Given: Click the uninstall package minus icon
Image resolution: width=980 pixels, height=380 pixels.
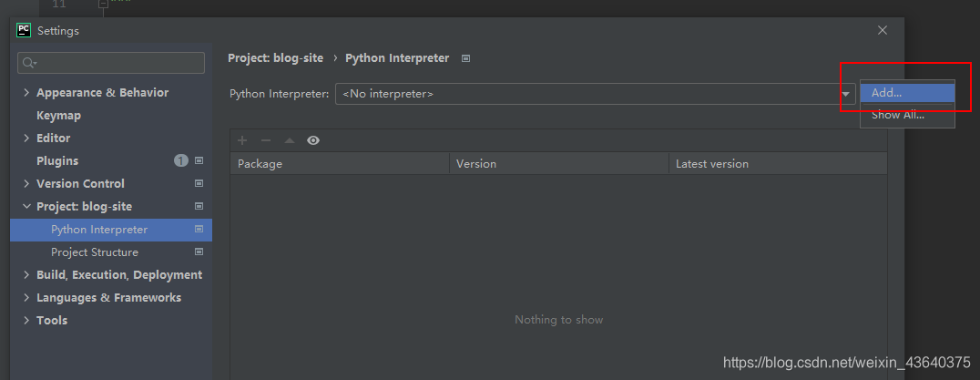Looking at the screenshot, I should point(266,140).
